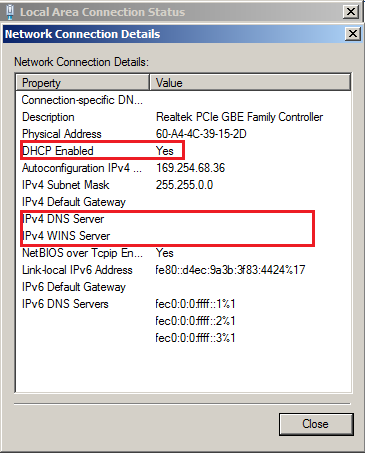The width and height of the screenshot is (365, 453).
Task: Click the Value column header
Action: pos(250,83)
